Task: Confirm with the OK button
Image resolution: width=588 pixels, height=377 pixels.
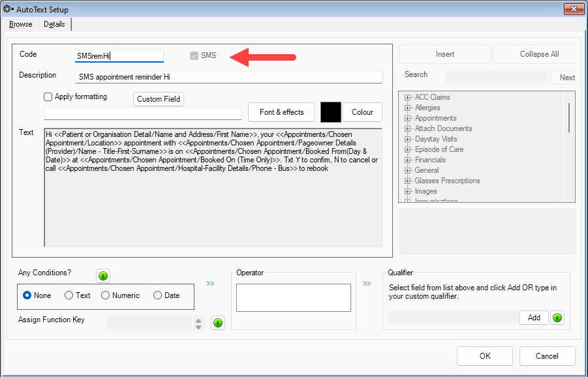Action: tap(485, 355)
